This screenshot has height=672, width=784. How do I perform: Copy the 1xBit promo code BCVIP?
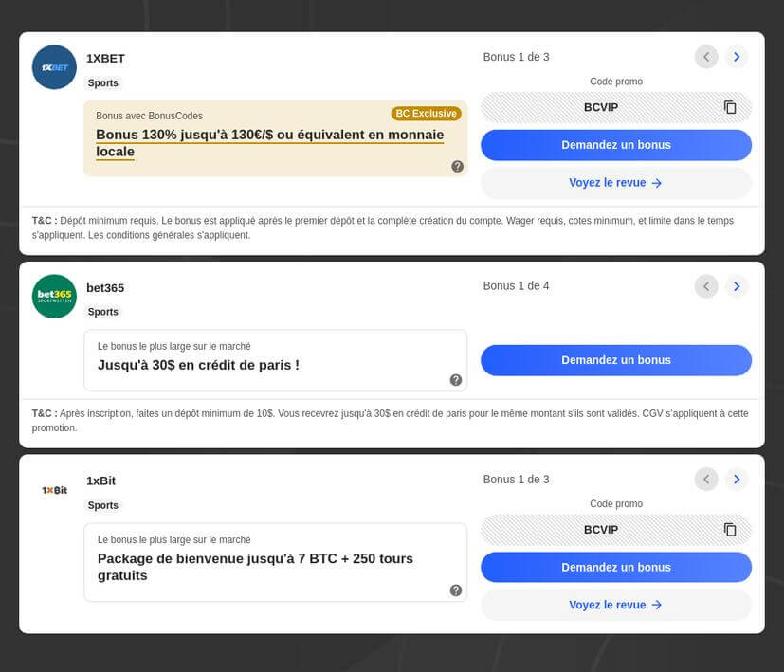730,530
